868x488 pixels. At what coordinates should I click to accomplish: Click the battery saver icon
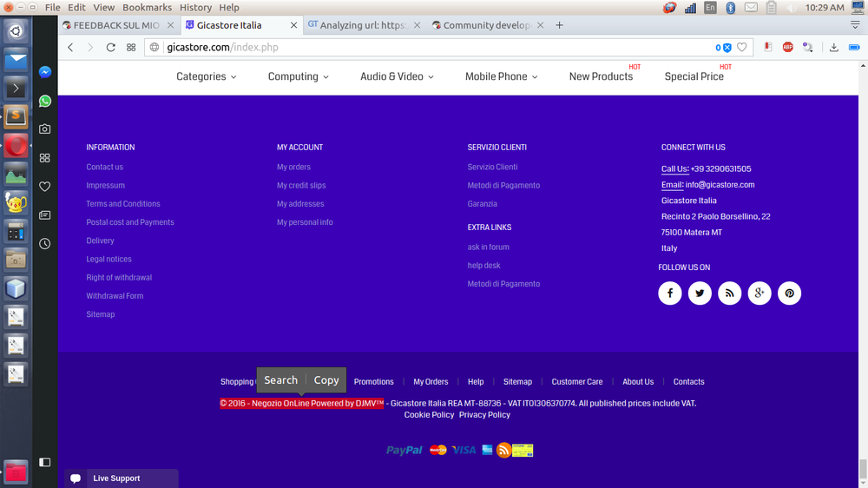pyautogui.click(x=854, y=47)
